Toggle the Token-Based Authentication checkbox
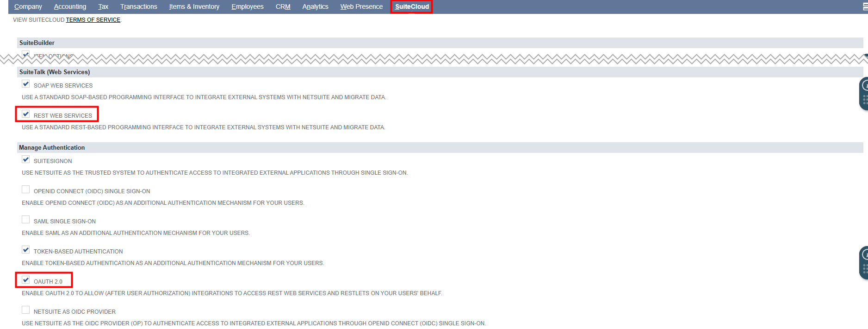868x329 pixels. click(x=26, y=250)
